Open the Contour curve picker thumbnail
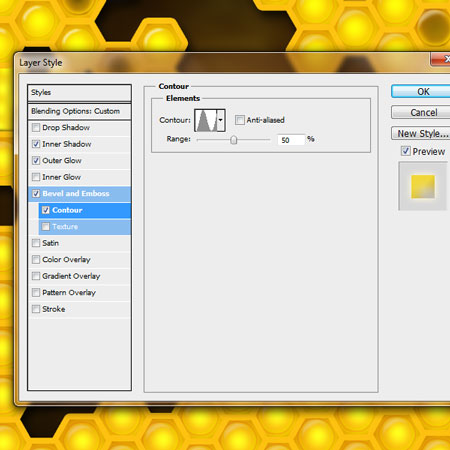 [x=206, y=120]
